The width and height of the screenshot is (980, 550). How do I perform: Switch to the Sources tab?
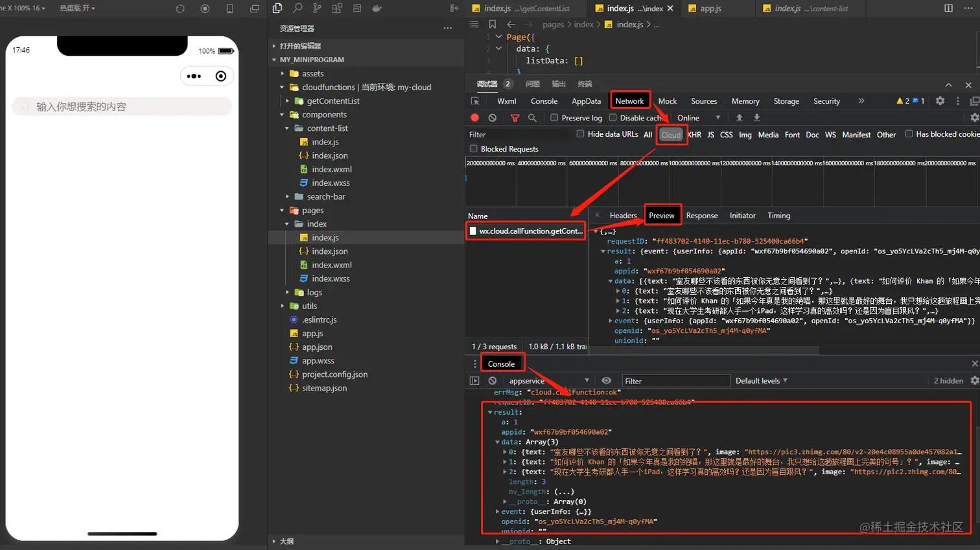(x=704, y=101)
